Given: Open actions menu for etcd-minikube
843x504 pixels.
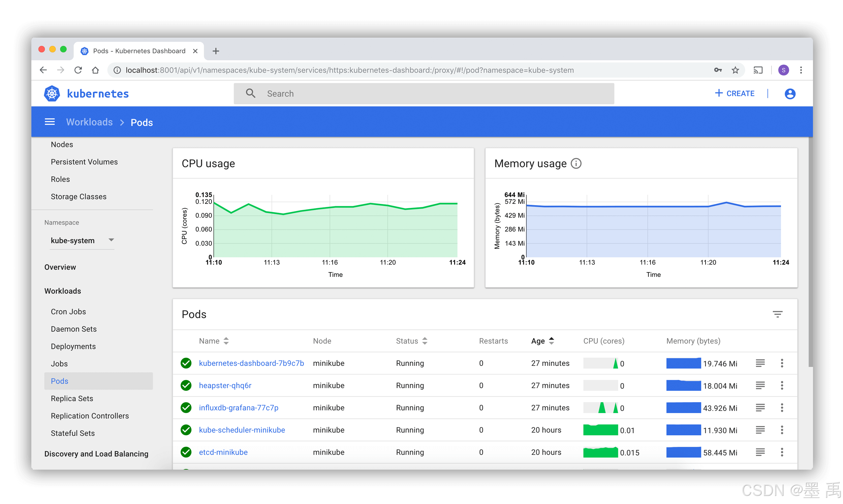Looking at the screenshot, I should [x=782, y=452].
